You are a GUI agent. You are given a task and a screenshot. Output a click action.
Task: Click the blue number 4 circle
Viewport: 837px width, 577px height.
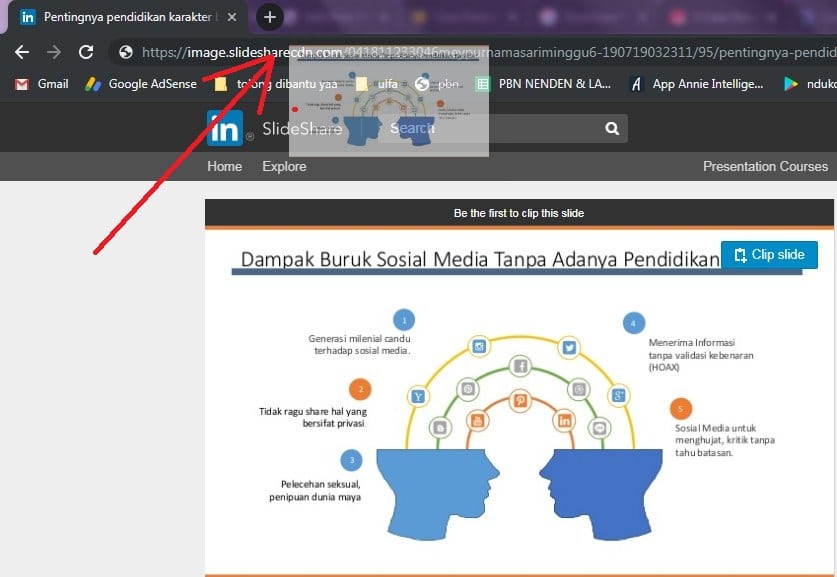coord(634,323)
